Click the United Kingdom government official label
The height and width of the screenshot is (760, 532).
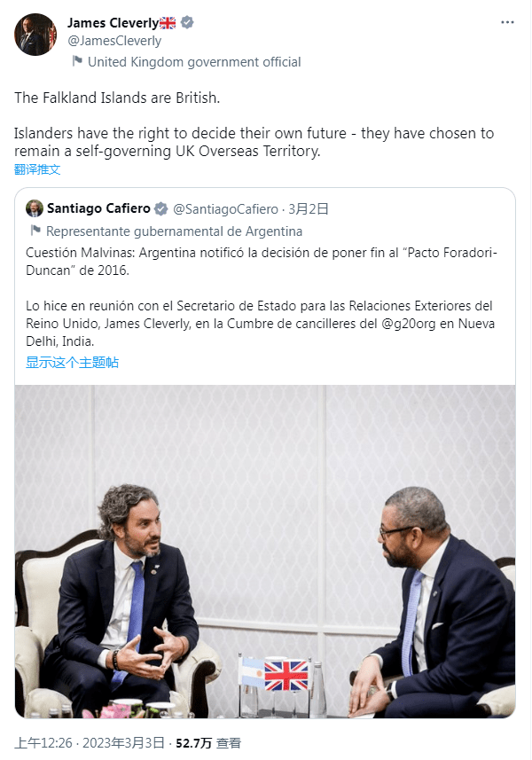tap(194, 62)
